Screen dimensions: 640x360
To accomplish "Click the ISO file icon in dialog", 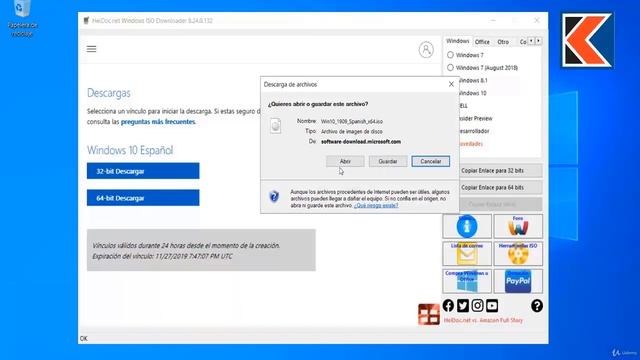I will 276,126.
